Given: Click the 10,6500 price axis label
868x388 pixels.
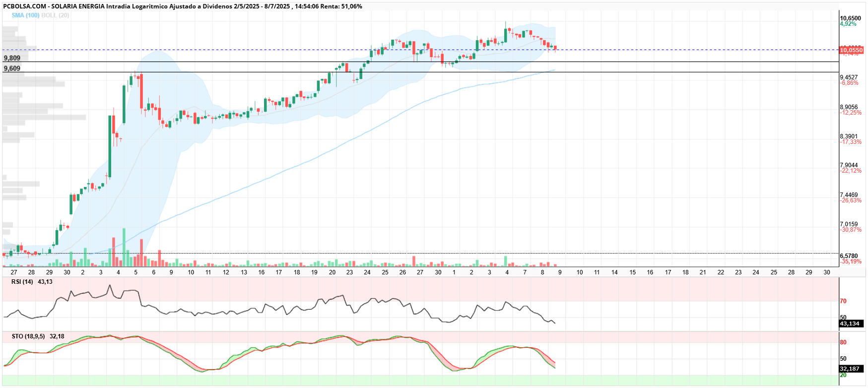Looking at the screenshot, I should point(850,18).
